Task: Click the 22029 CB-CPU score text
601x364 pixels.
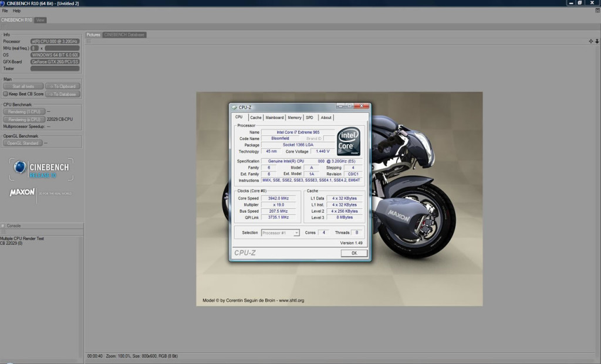Action: [x=60, y=119]
